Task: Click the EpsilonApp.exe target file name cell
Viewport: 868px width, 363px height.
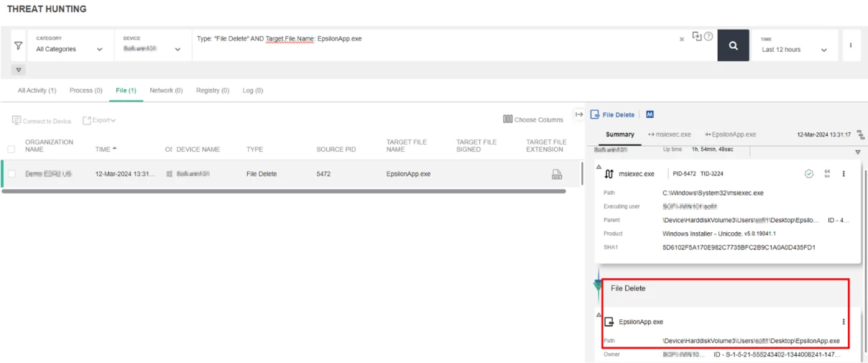Action: click(408, 174)
